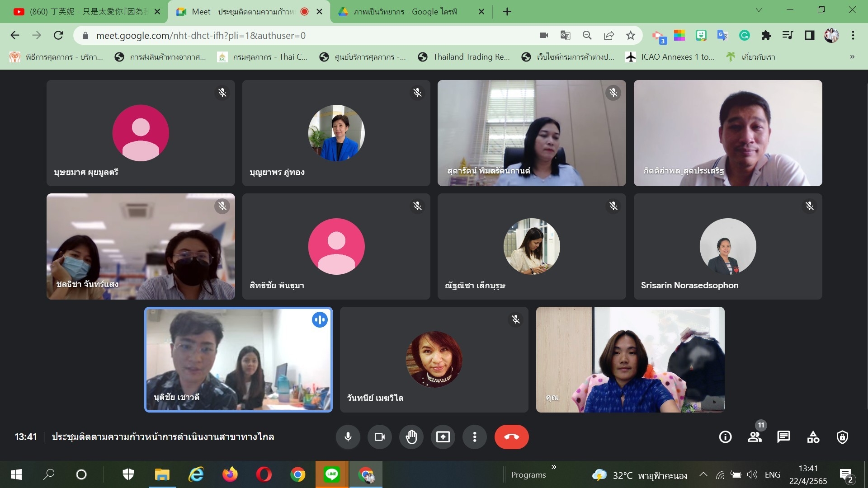The image size is (868, 488).
Task: Open the Activities panel icon
Action: (813, 437)
